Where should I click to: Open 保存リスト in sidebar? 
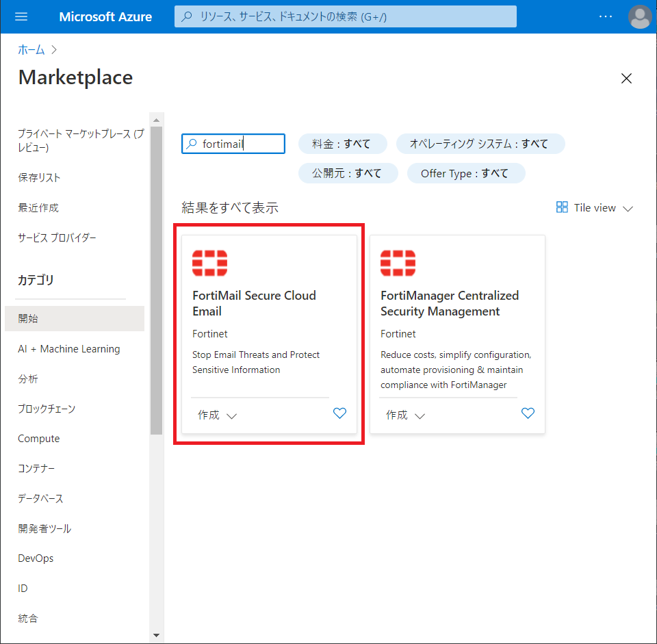pos(39,178)
